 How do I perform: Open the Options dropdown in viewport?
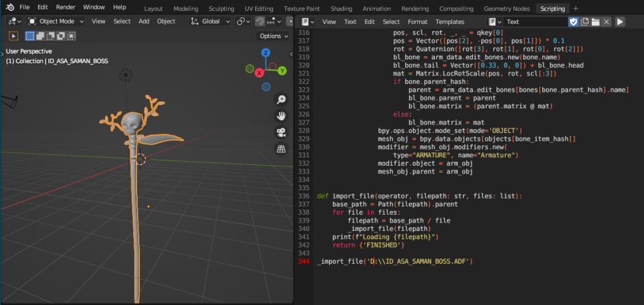pos(272,36)
